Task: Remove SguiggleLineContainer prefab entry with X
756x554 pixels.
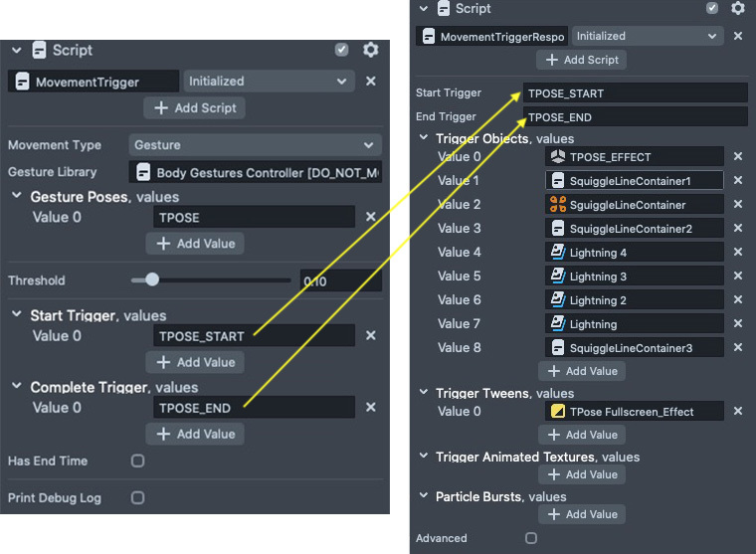Action: click(x=738, y=205)
